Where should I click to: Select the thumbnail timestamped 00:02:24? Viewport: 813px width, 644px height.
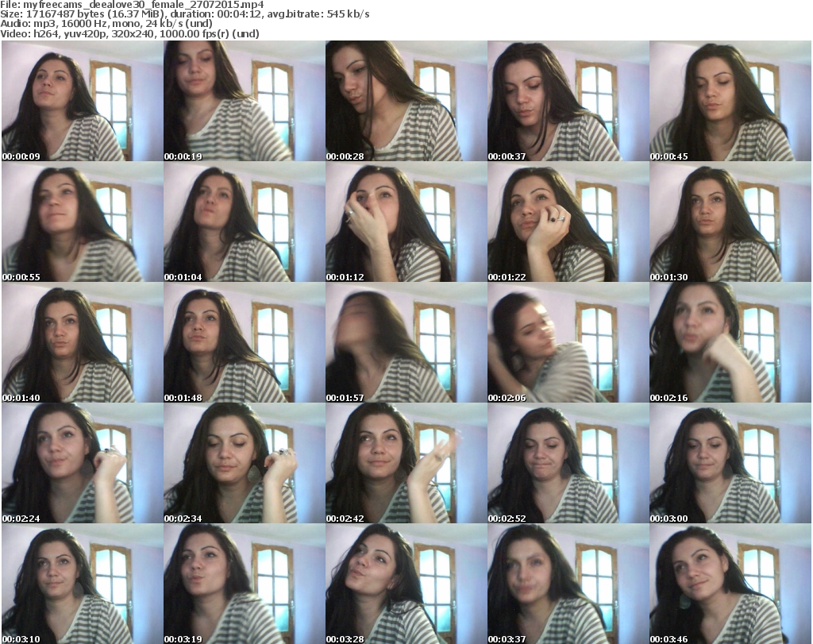pyautogui.click(x=83, y=463)
